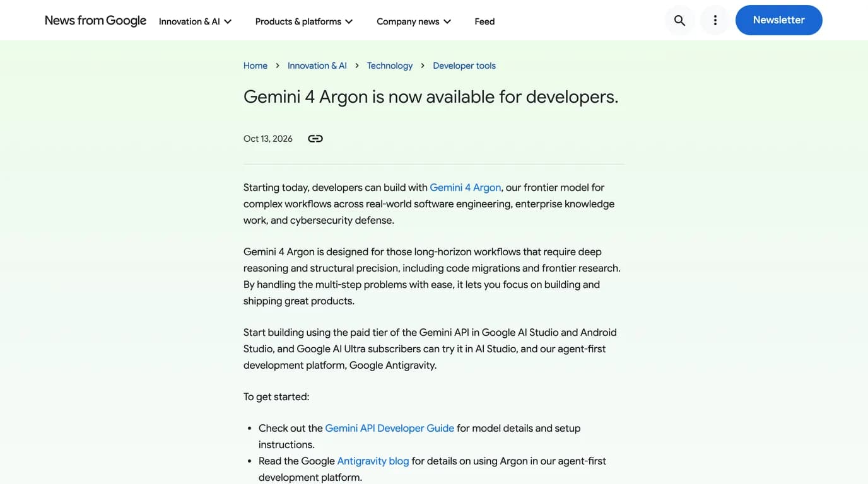This screenshot has width=868, height=484.
Task: Follow the Gemini 4 Argon link
Action: (x=466, y=187)
